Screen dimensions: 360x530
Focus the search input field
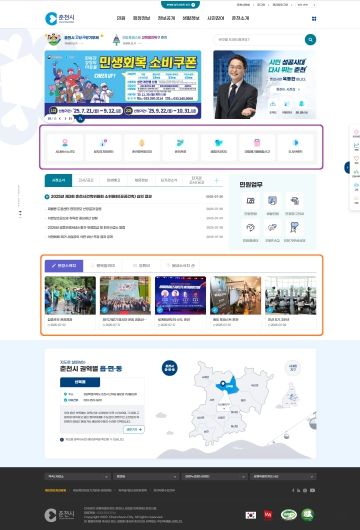(x=259, y=40)
